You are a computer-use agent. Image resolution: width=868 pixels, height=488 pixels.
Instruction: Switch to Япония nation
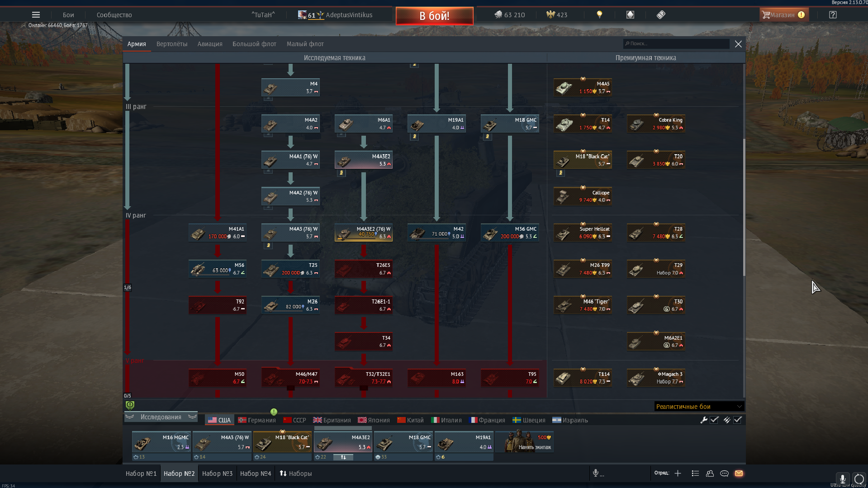coord(374,420)
